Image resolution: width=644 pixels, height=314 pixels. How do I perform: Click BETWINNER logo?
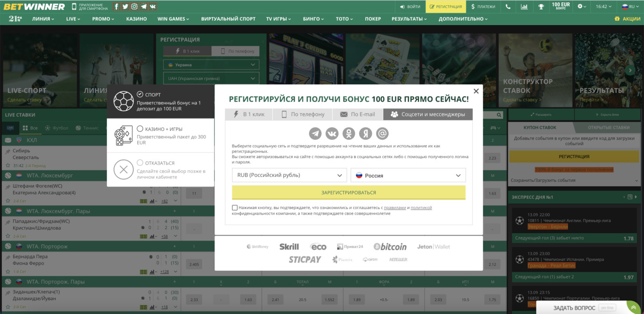coord(34,7)
